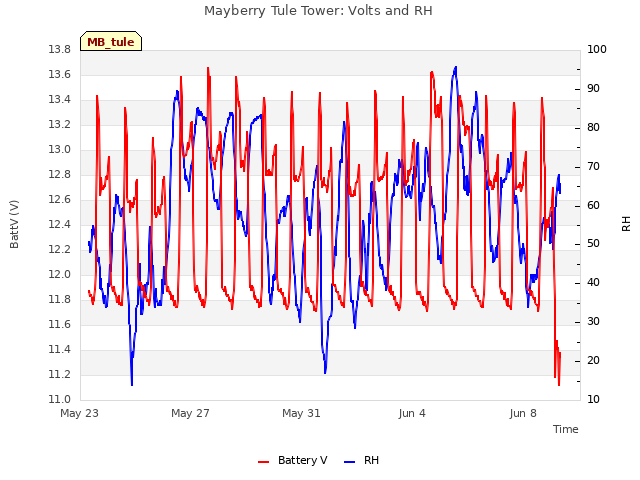
Task: Click the Jun 8 date tick
Action: (523, 413)
